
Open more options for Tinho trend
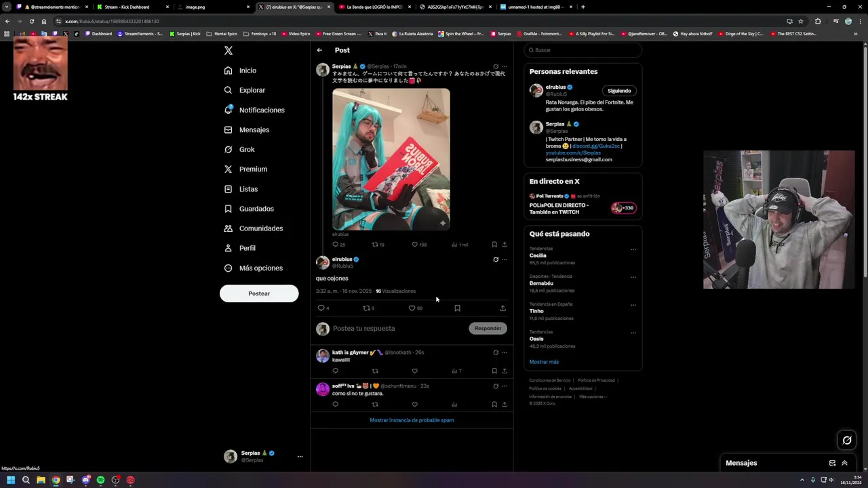click(633, 305)
